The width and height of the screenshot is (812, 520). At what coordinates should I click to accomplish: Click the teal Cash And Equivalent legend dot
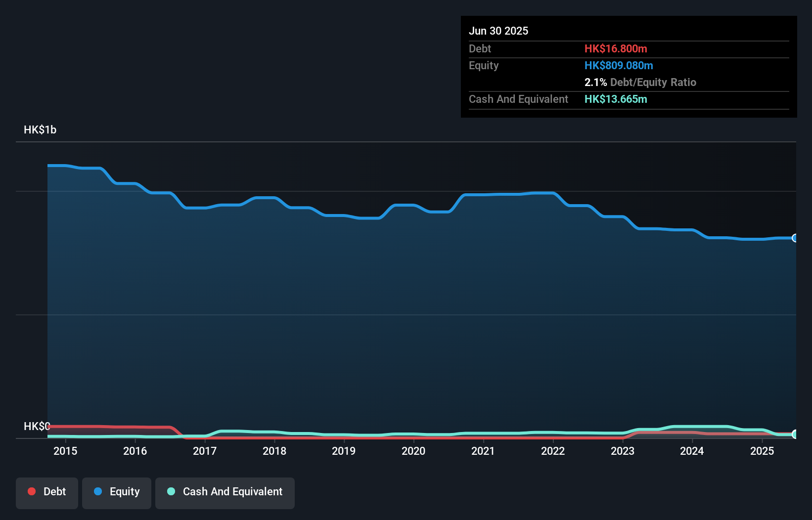(x=171, y=492)
